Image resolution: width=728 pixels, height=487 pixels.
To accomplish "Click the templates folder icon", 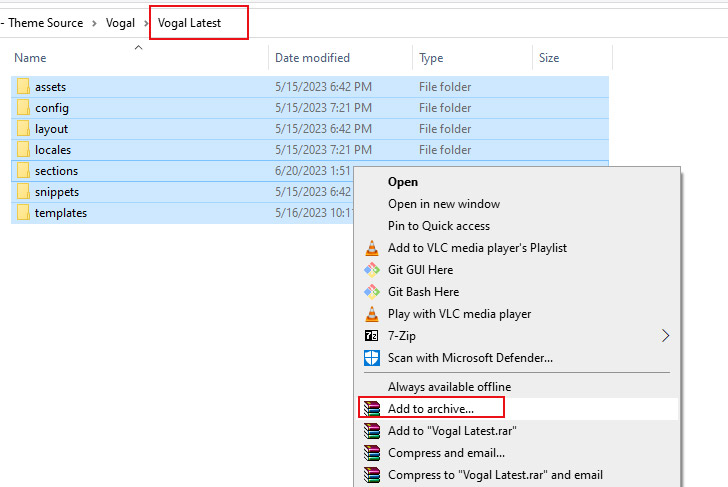I will tap(23, 213).
